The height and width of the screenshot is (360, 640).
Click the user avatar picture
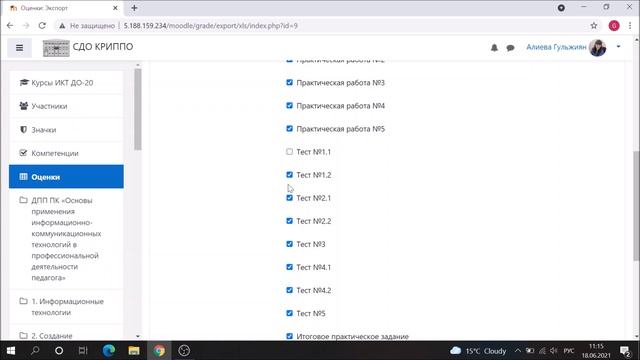pyautogui.click(x=598, y=48)
